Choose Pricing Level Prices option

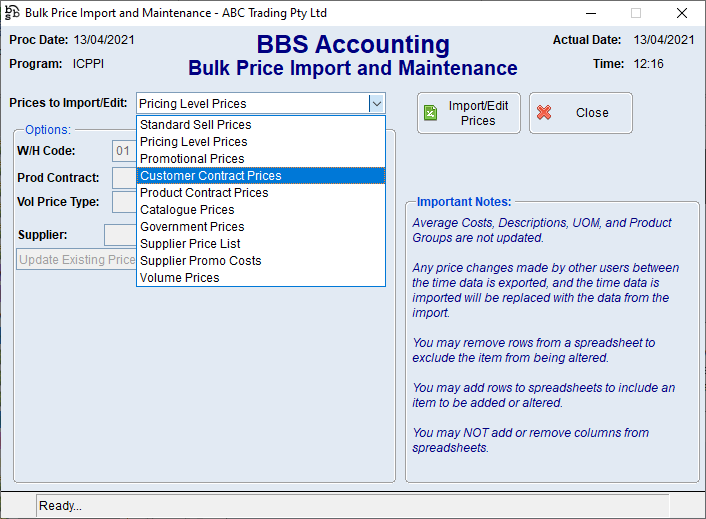(x=194, y=142)
